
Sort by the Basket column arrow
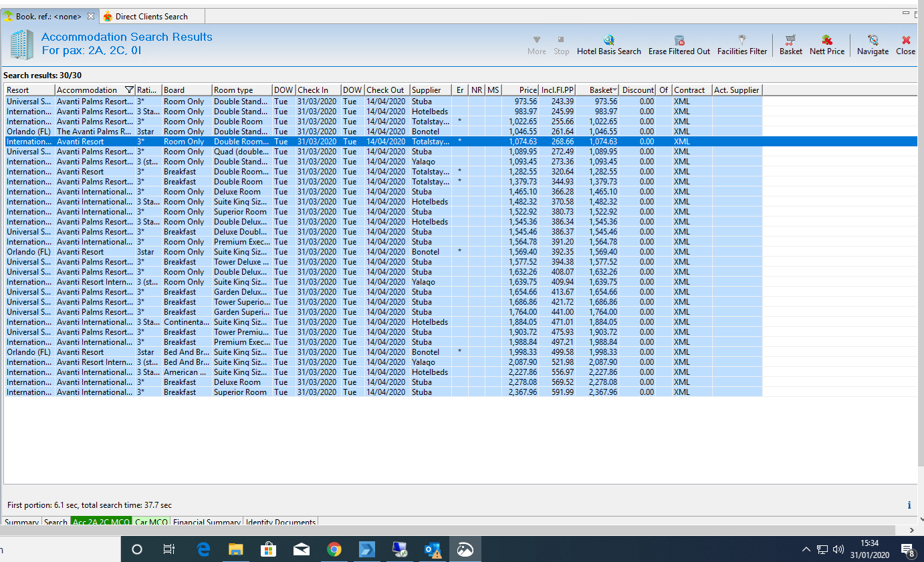(x=614, y=90)
